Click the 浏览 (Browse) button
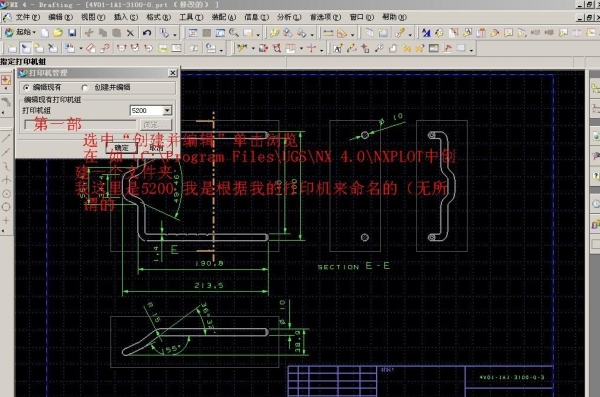The image size is (600, 397). point(156,125)
